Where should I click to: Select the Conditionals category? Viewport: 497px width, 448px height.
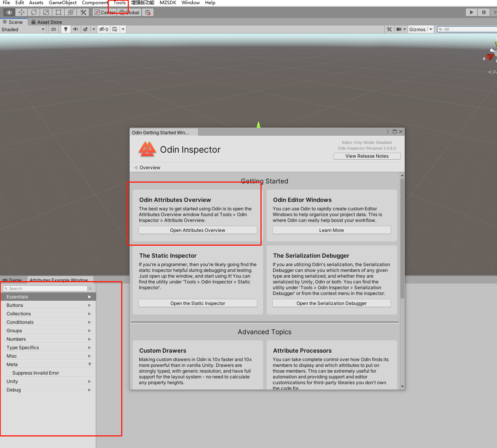point(48,322)
